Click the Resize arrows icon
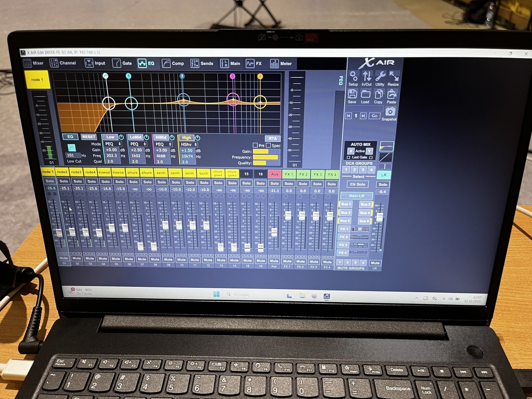 393,76
